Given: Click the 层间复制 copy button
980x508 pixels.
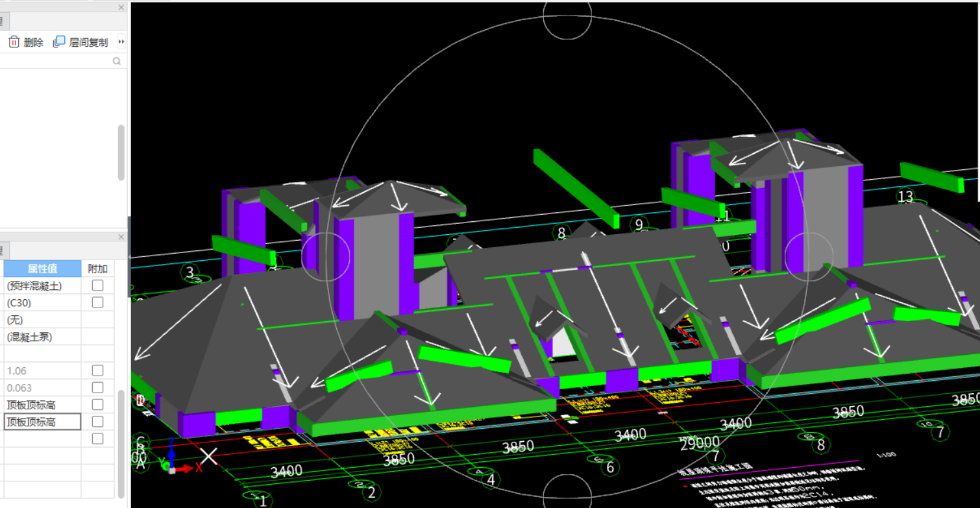Looking at the screenshot, I should tap(80, 42).
